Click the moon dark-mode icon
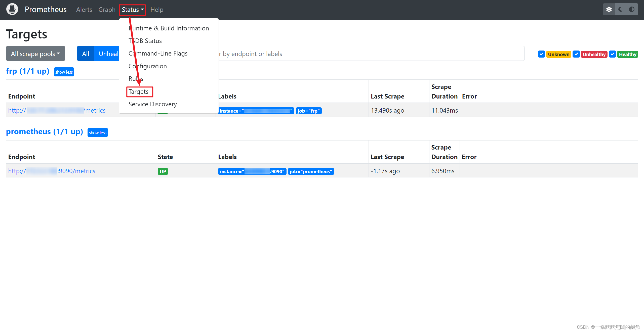644x332 pixels. tap(620, 9)
